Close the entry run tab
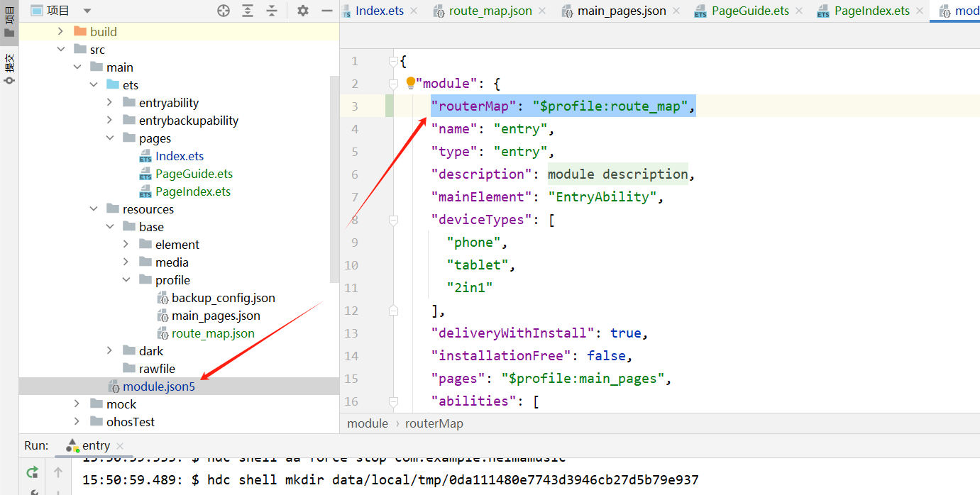The height and width of the screenshot is (495, 980). 120,446
